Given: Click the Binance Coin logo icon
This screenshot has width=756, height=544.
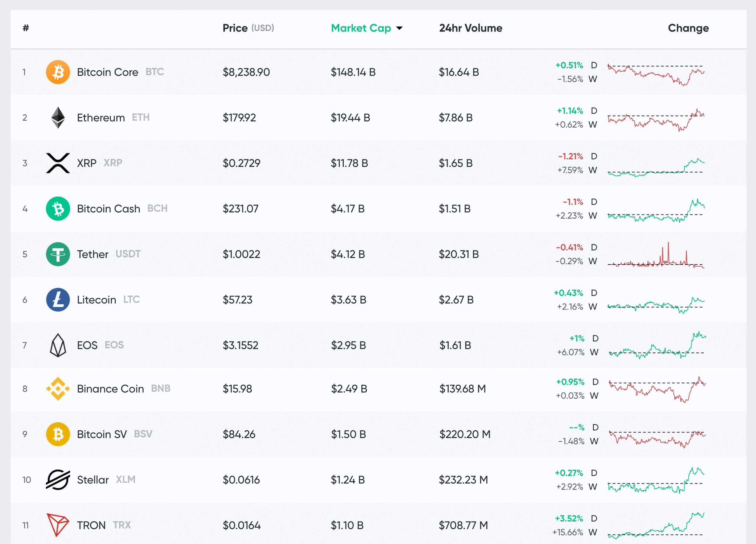Looking at the screenshot, I should (x=58, y=389).
